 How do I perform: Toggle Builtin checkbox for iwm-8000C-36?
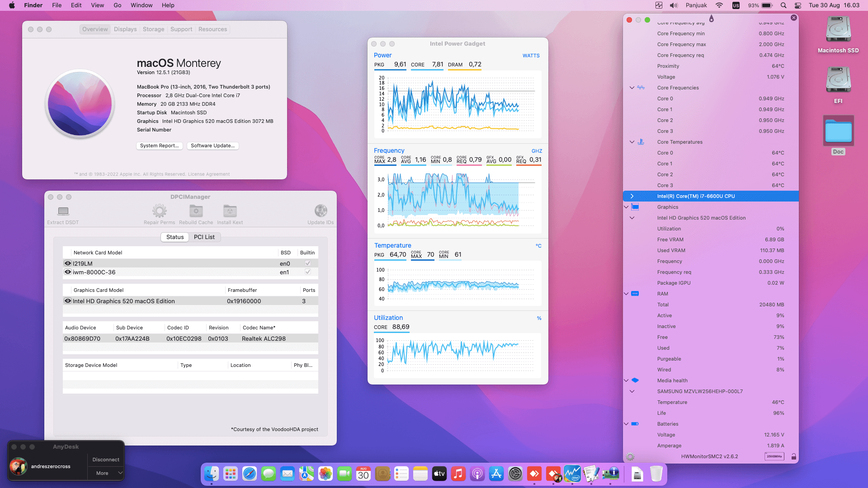click(307, 272)
